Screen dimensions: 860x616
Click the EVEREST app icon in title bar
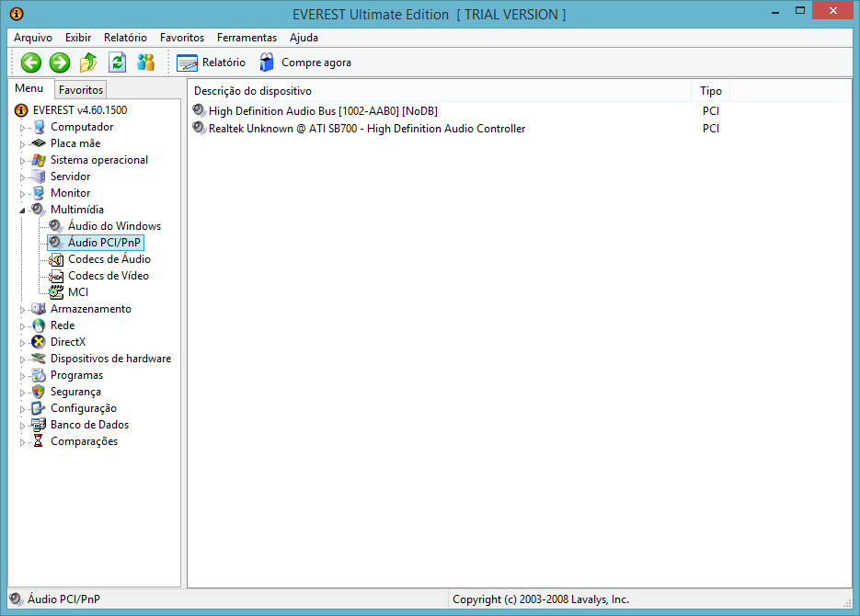click(x=17, y=14)
